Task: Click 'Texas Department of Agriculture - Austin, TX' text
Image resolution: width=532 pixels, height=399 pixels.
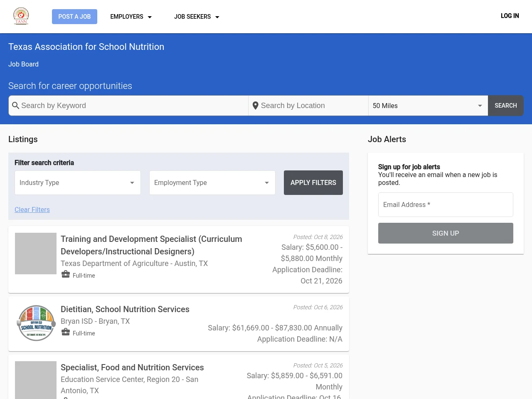Action: click(x=134, y=264)
